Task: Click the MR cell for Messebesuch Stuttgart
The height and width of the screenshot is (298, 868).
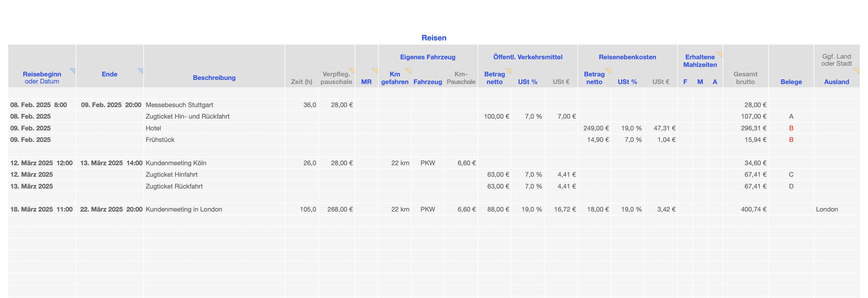Action: click(366, 105)
